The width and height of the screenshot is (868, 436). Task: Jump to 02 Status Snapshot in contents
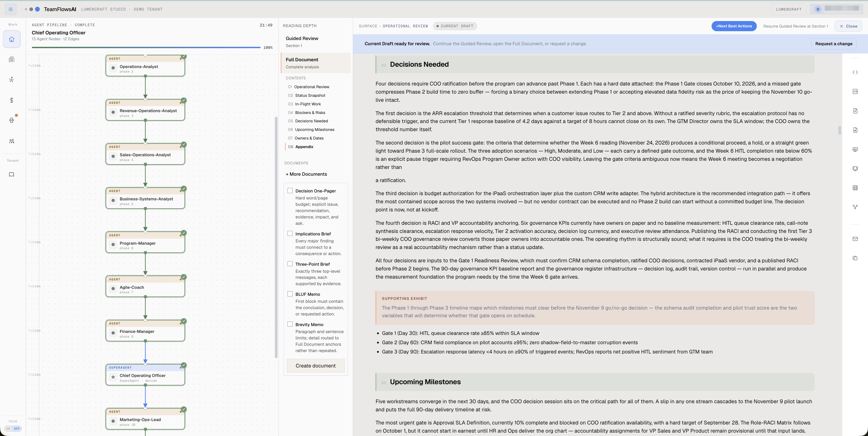(307, 95)
